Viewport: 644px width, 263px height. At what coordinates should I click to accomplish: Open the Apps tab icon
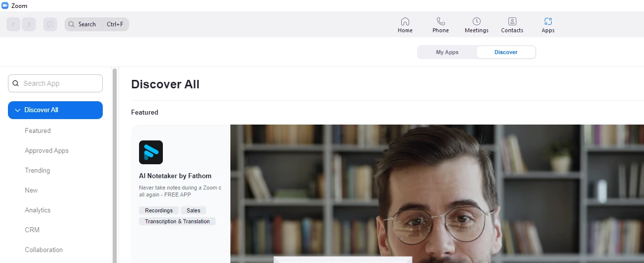point(548,21)
